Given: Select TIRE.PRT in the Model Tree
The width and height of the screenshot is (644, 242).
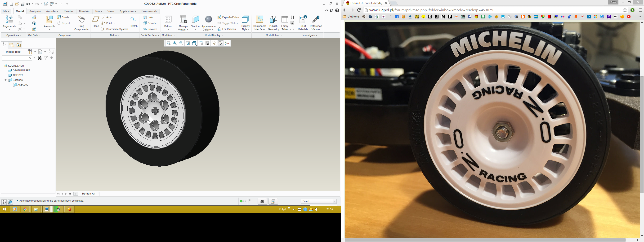Looking at the screenshot, I should [18, 75].
